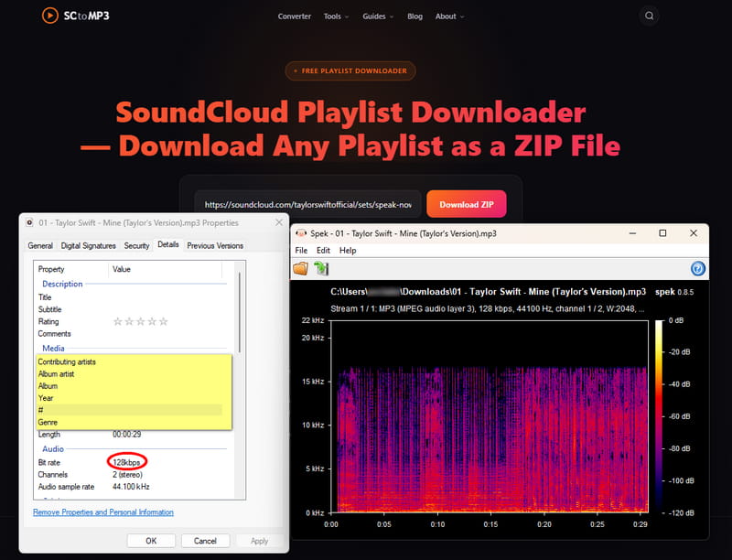The width and height of the screenshot is (732, 560).
Task: Switch to the Previous Versions tab
Action: 215,245
